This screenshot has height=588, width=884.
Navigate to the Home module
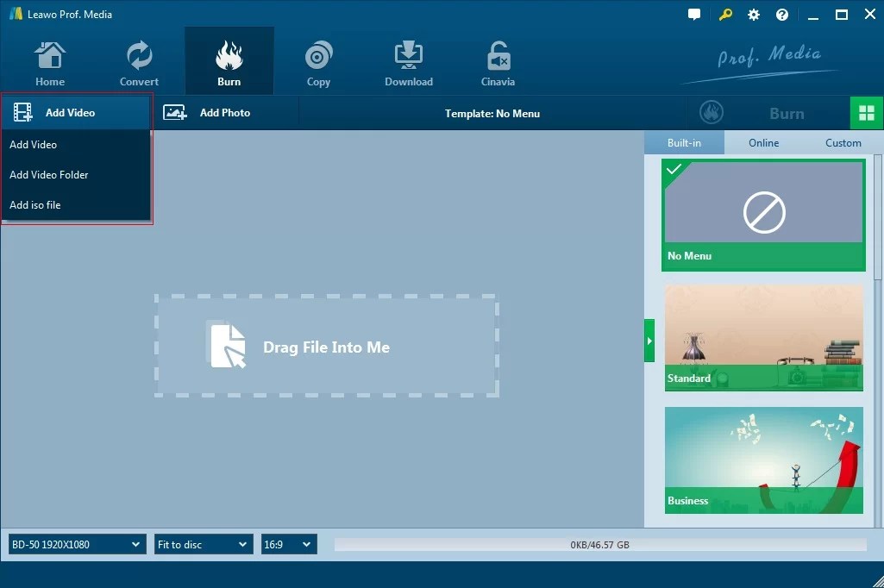pyautogui.click(x=49, y=60)
